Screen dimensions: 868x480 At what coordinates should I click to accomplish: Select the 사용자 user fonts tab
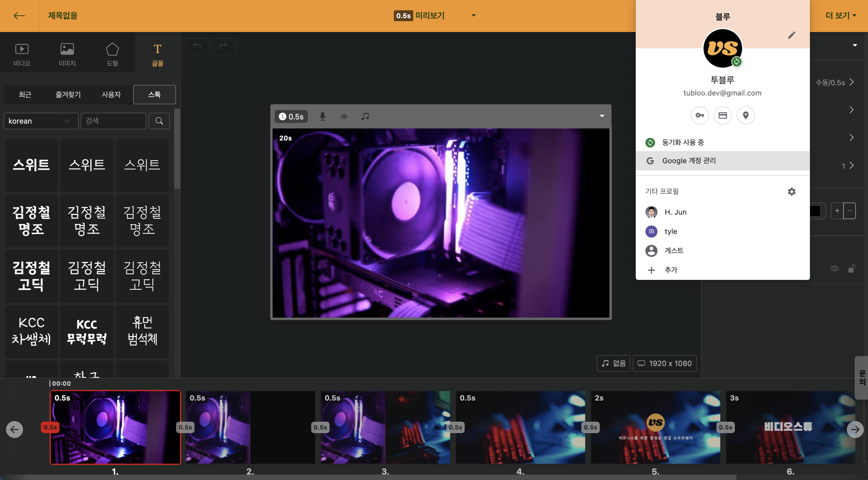[x=111, y=95]
